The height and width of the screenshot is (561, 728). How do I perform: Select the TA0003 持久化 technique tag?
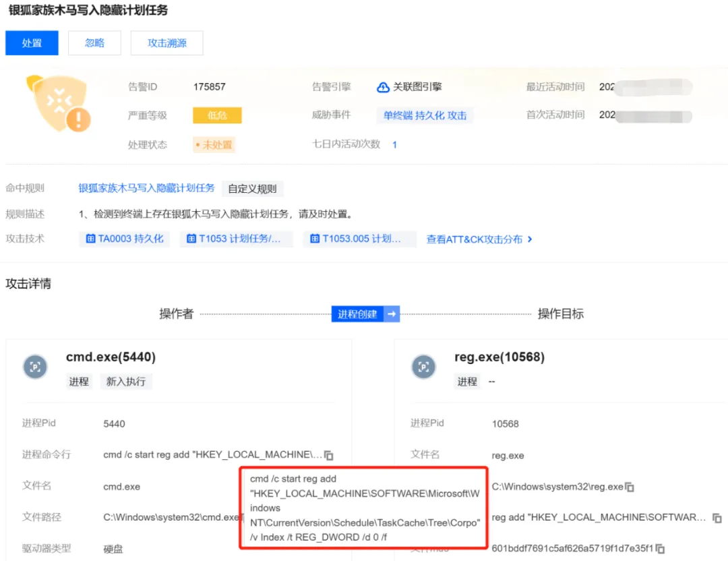tap(125, 239)
